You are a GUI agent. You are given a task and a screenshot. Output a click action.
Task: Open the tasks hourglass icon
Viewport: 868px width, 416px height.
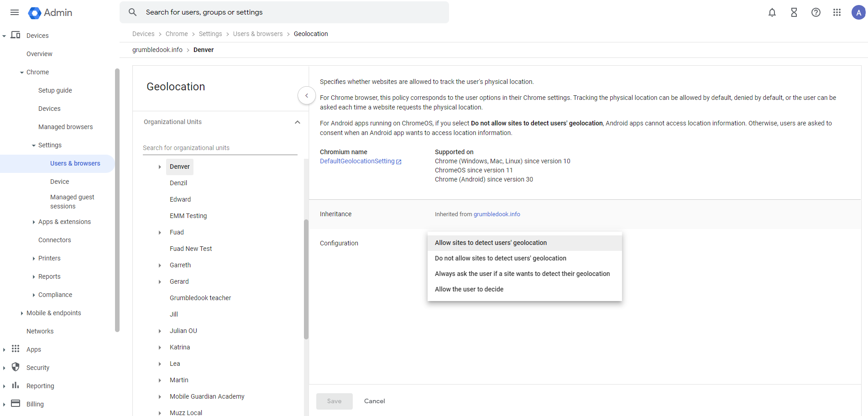[794, 12]
